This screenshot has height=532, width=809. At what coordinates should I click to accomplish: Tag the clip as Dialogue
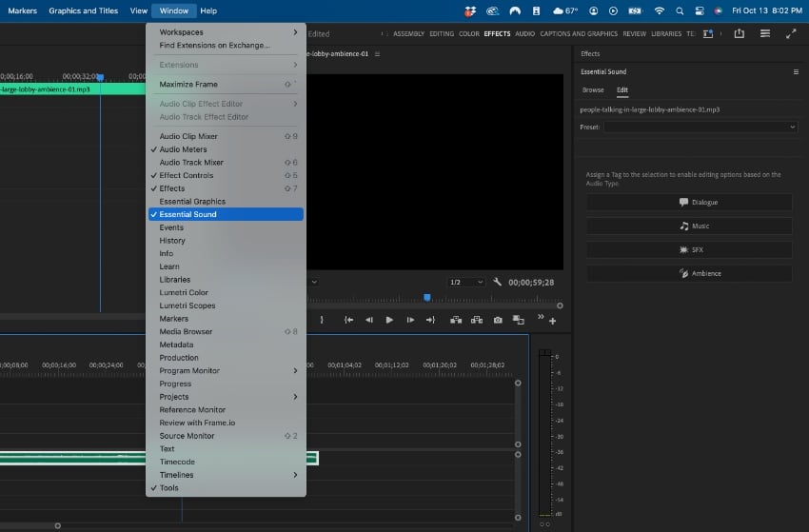[x=689, y=203]
